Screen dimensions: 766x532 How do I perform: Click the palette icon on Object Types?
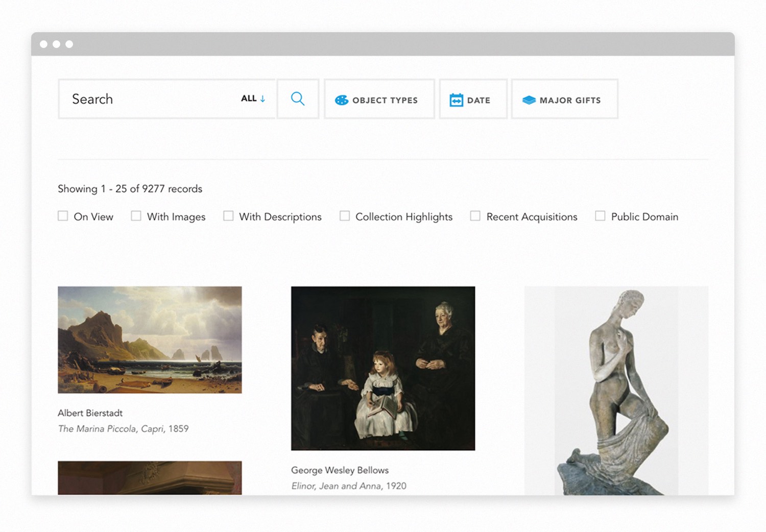coord(342,100)
